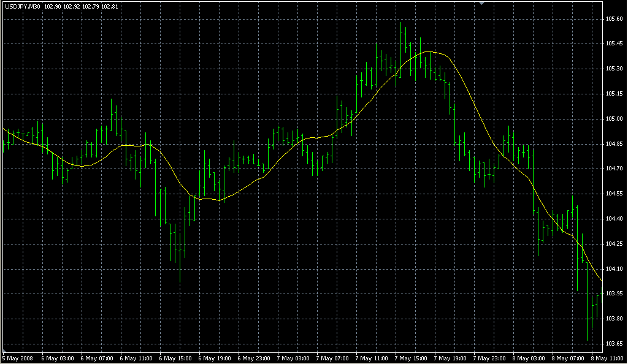
Task: Click the 7 May 23:00 time label
Action: [490, 358]
